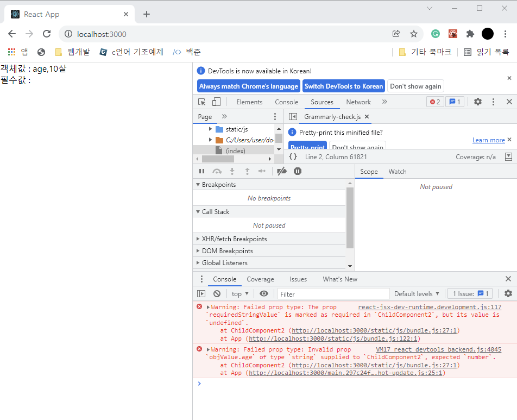Toggle the live expression eye icon

[x=264, y=293]
